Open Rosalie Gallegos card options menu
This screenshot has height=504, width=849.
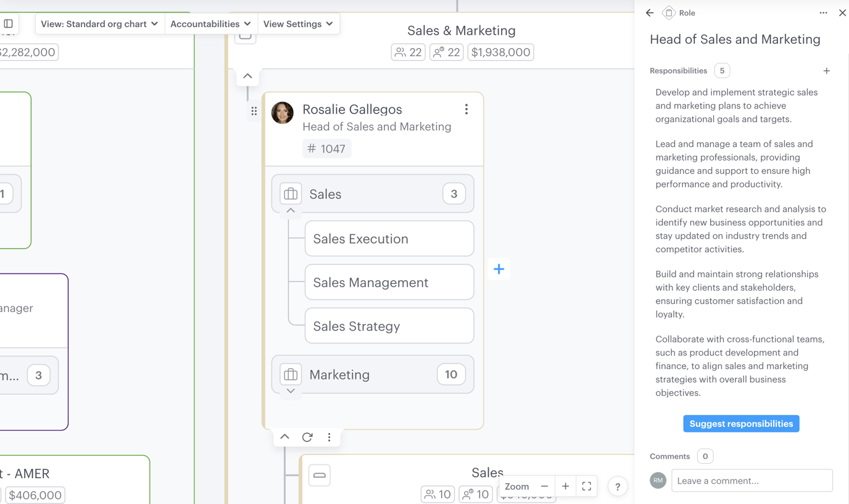(x=466, y=109)
